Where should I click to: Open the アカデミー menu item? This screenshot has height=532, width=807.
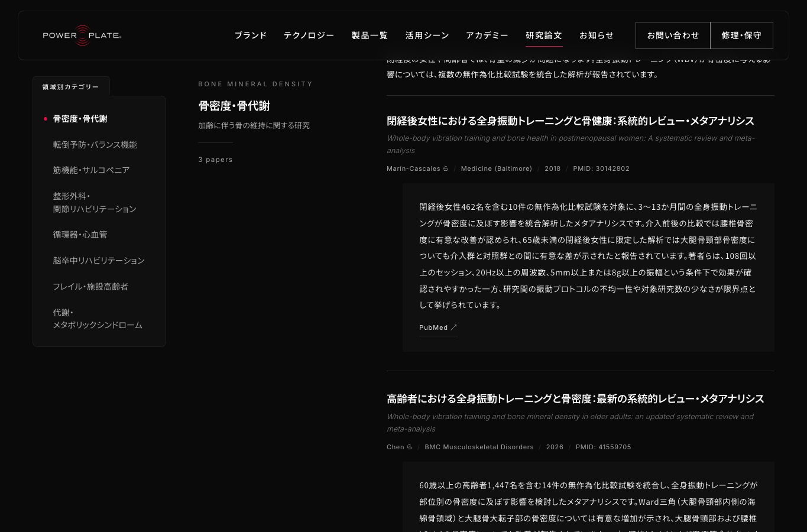(x=487, y=35)
